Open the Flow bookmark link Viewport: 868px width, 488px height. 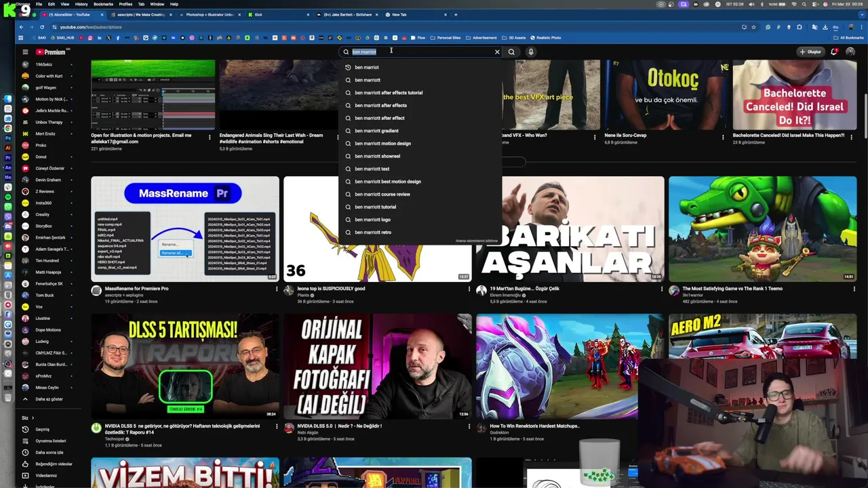pyautogui.click(x=418, y=38)
